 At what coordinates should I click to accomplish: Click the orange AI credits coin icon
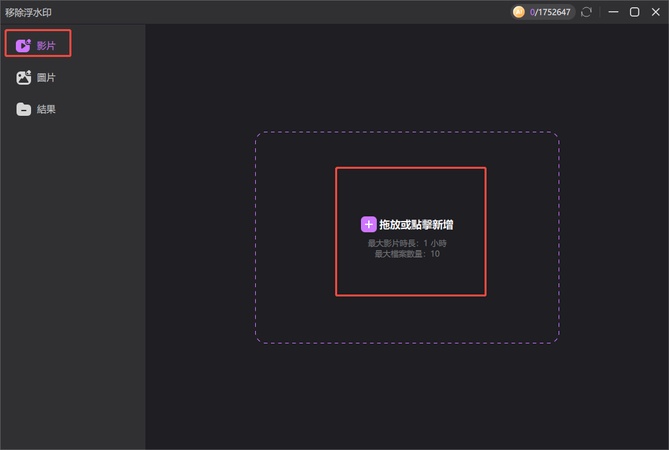518,12
